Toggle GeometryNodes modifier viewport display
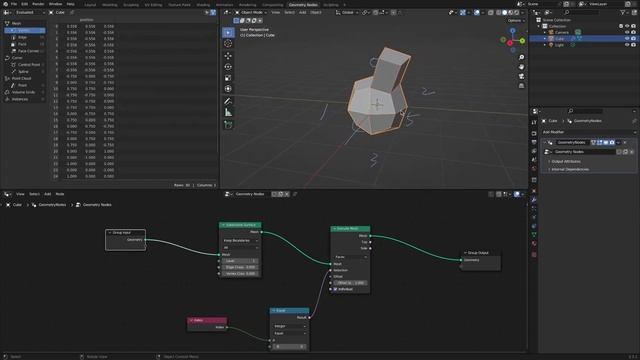Image resolution: width=640 pixels, height=360 pixels. [606, 142]
